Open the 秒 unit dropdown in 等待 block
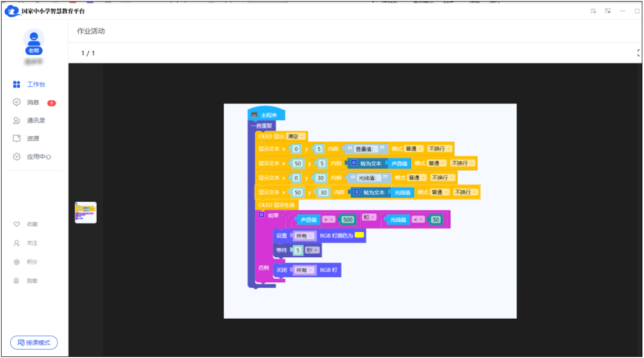This screenshot has height=358, width=644. tap(312, 250)
